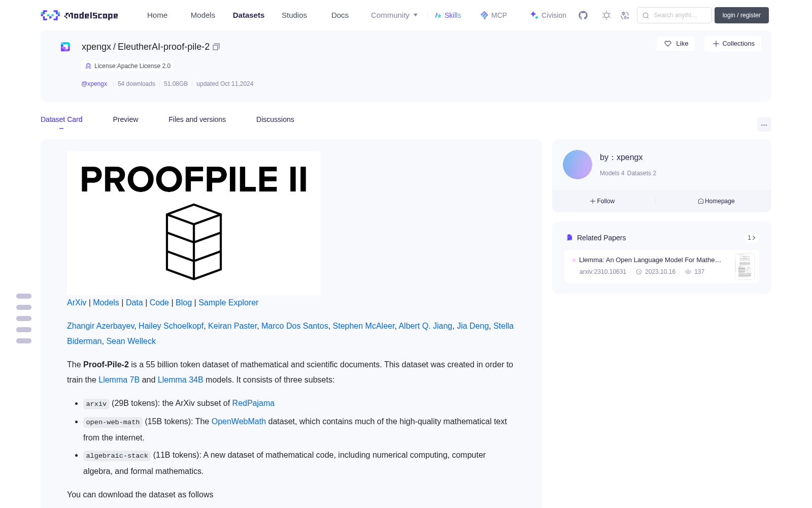
Task: Switch to Files and versions tab
Action: pos(197,119)
